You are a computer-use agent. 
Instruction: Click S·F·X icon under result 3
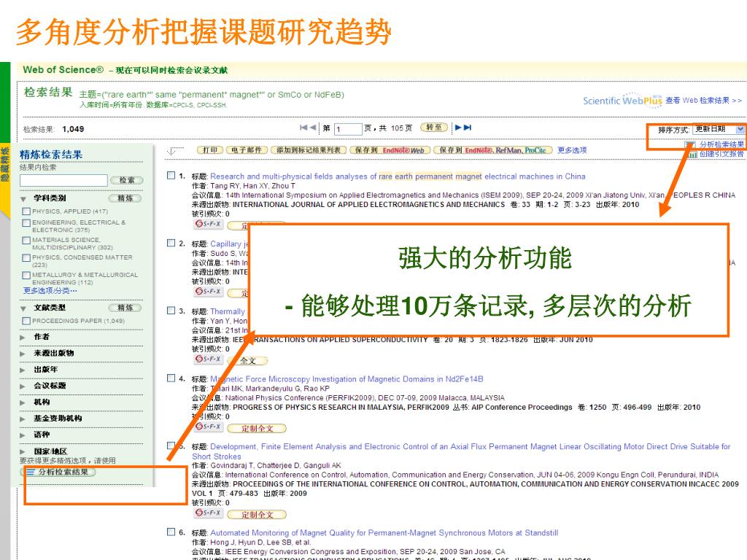tap(208, 359)
